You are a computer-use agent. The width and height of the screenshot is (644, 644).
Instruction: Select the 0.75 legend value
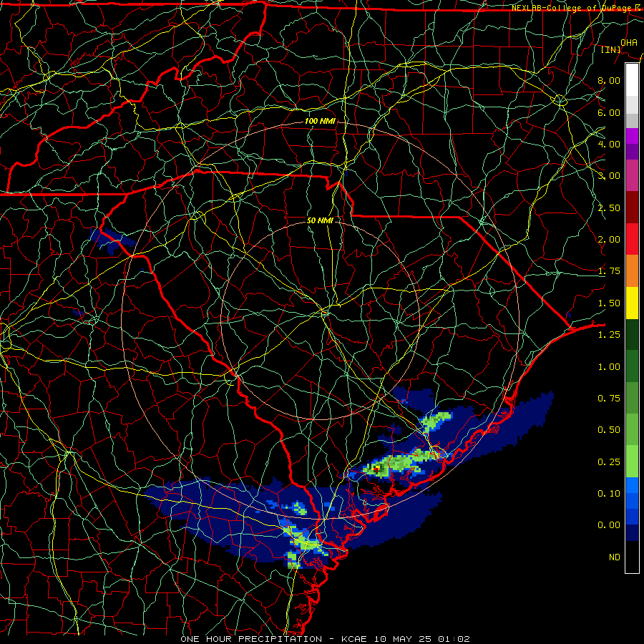click(609, 399)
